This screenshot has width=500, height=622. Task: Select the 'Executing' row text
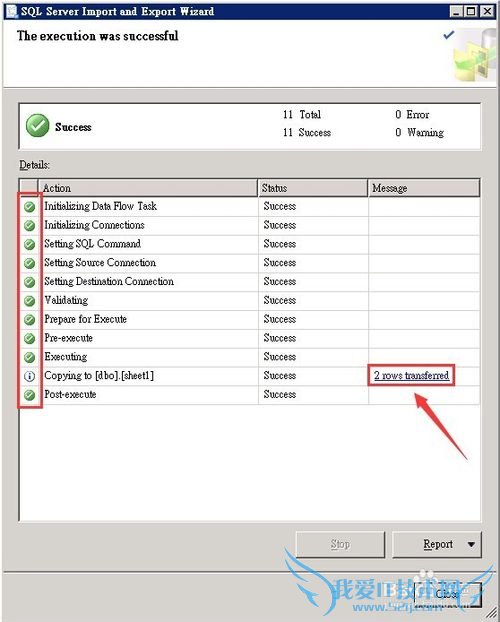65,357
